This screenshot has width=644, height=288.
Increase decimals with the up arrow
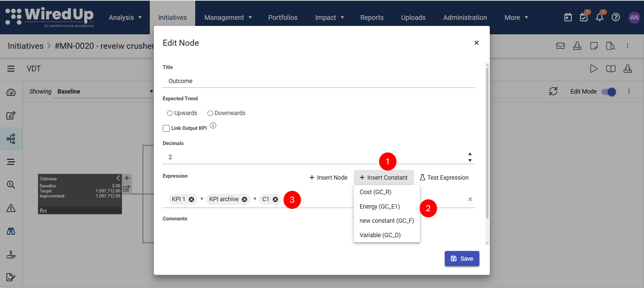coord(470,154)
